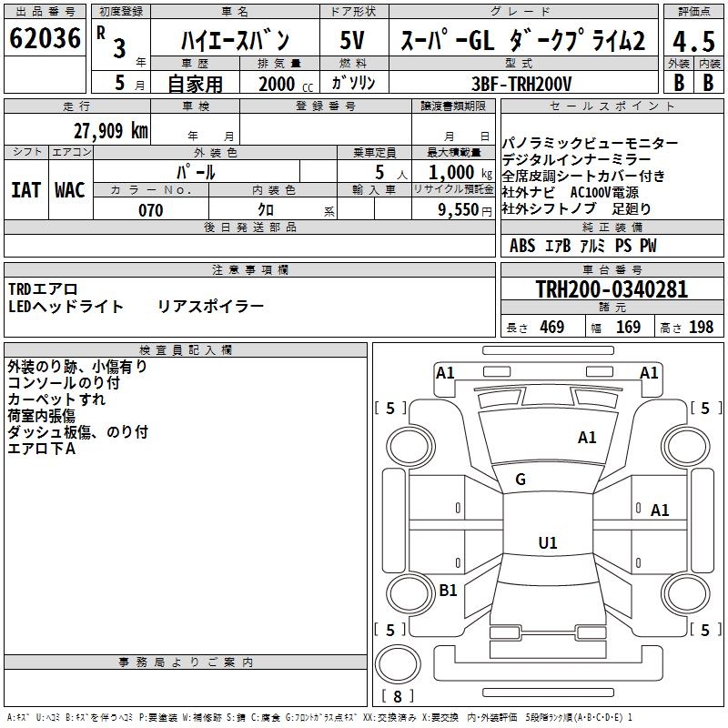
Task: Select the TRDエアロ note
Action: tap(43, 289)
